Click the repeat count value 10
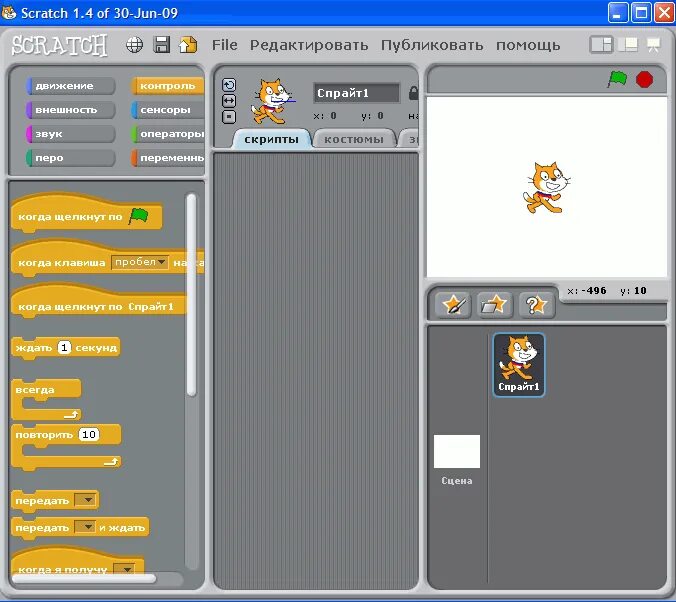 point(88,434)
